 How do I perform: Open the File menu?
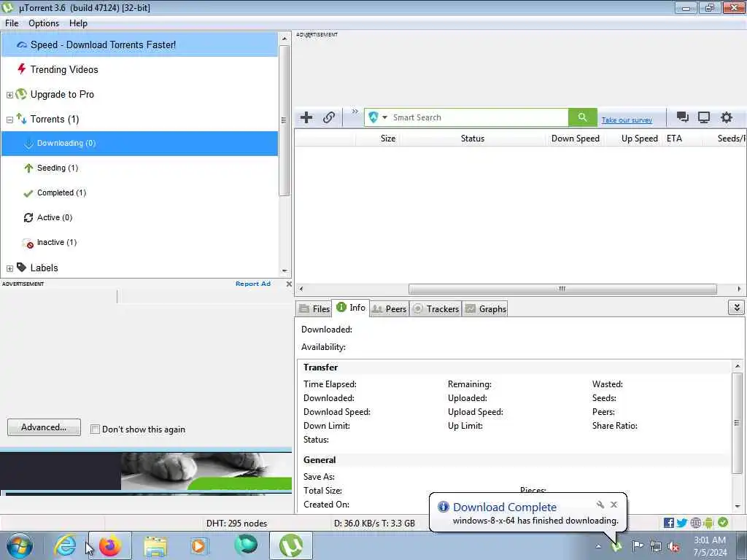tap(12, 23)
